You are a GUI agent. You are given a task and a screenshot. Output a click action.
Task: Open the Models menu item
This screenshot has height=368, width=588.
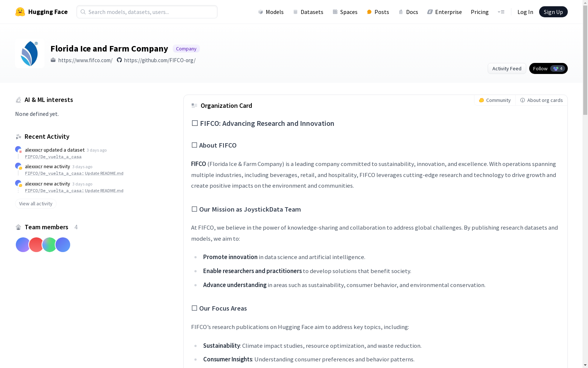coord(271,12)
